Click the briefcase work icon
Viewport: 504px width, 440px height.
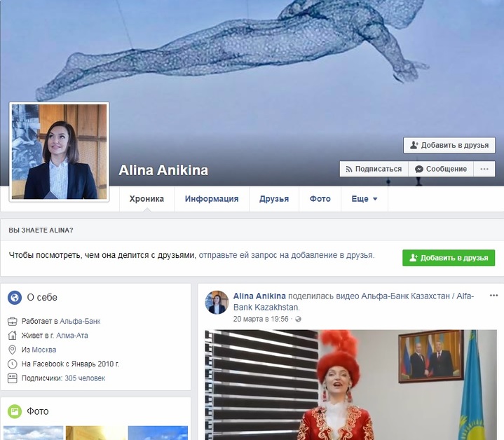click(12, 321)
